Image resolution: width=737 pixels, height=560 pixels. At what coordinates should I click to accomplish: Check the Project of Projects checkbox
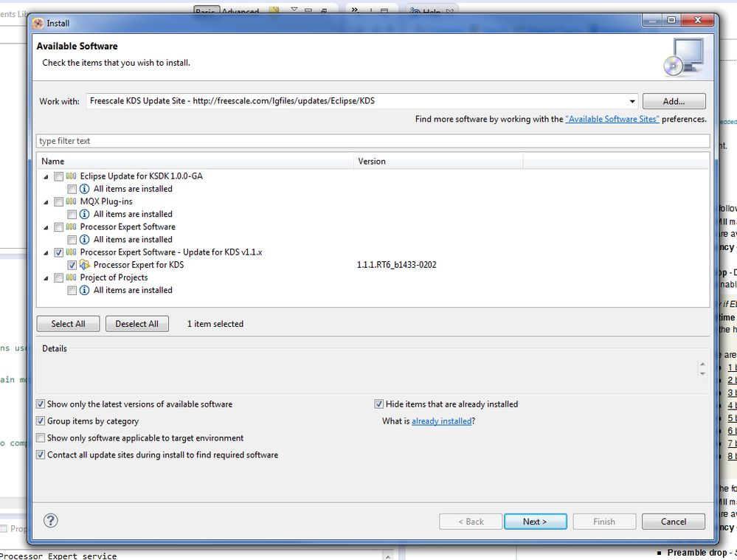58,278
